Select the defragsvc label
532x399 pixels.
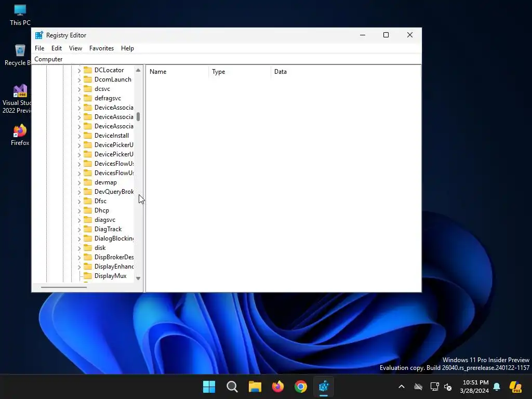(108, 98)
